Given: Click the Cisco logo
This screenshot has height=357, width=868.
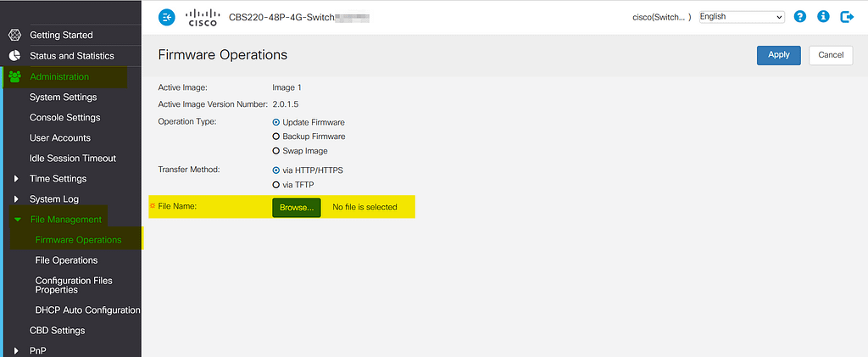Looking at the screenshot, I should 202,17.
